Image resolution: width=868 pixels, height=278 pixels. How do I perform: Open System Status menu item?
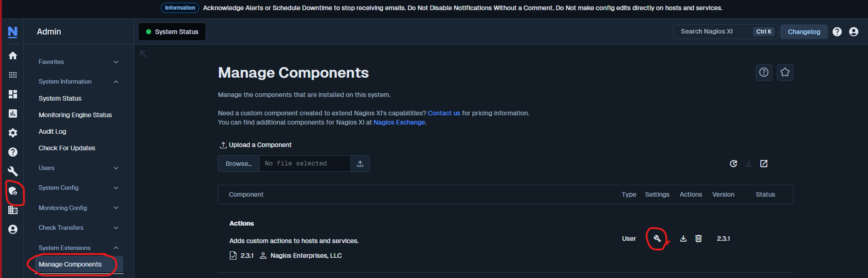(60, 98)
